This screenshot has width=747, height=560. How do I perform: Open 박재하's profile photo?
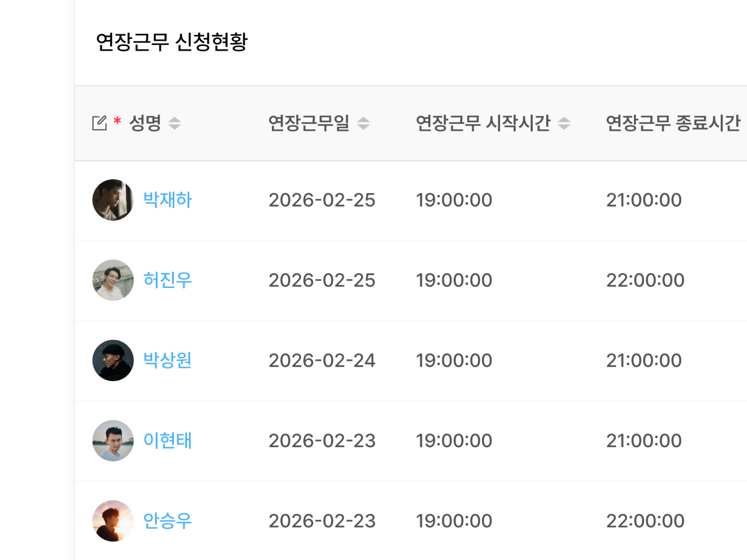coord(112,200)
